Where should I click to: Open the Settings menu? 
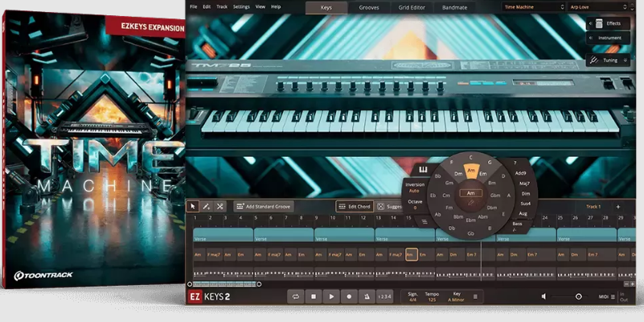[241, 6]
